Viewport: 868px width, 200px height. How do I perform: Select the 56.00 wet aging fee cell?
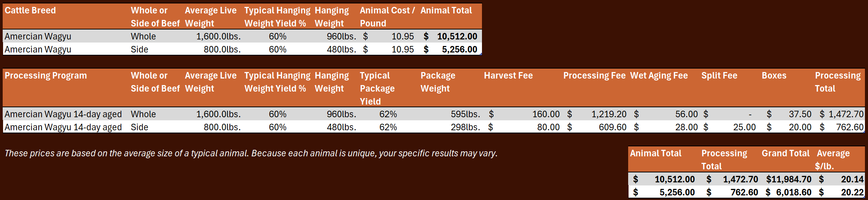[686, 114]
